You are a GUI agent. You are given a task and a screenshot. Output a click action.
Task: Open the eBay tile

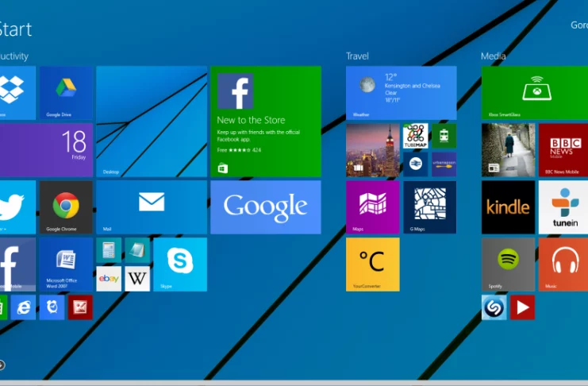(109, 279)
